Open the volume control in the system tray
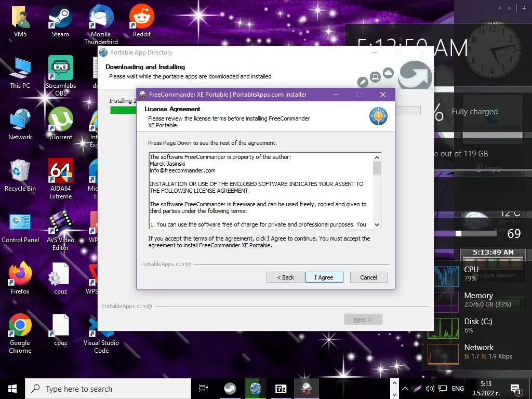532x399 pixels. click(430, 389)
